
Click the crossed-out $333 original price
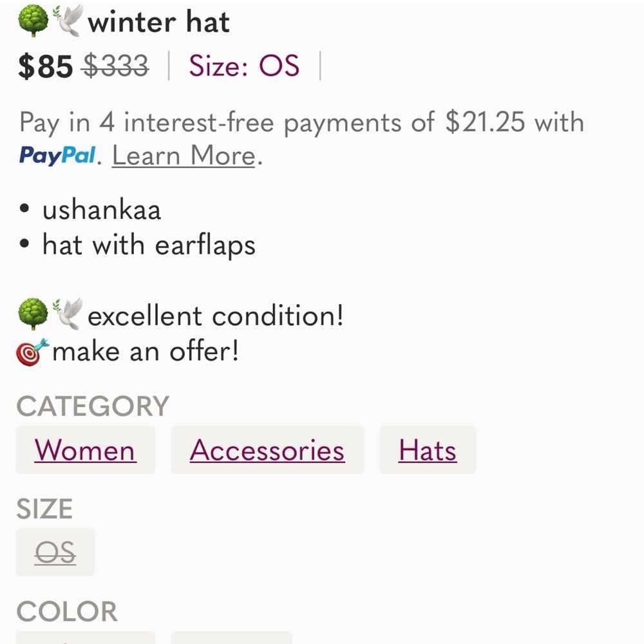click(115, 65)
